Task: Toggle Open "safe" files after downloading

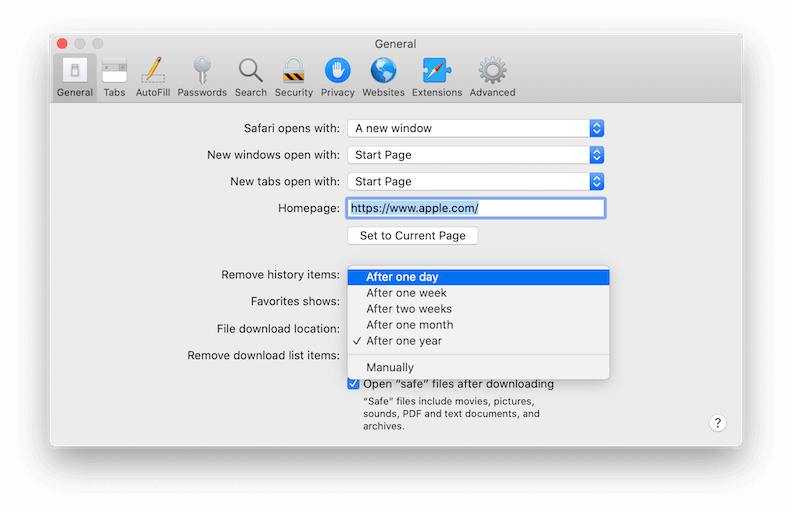Action: 353,384
